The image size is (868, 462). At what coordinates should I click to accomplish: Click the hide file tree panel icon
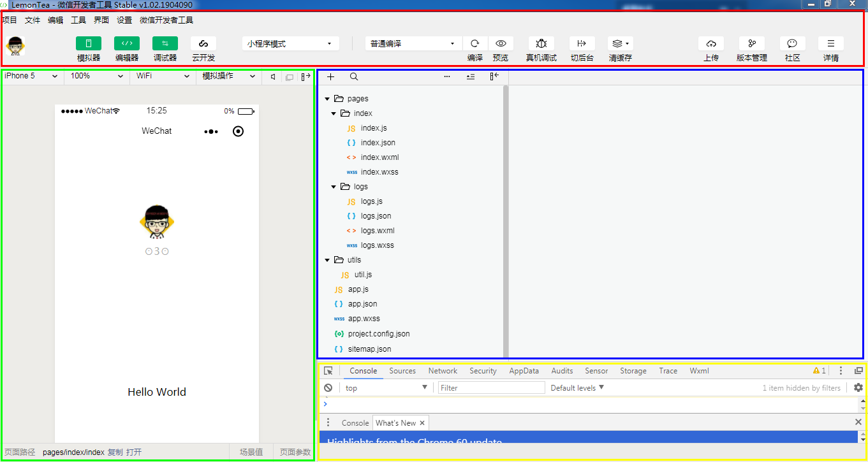494,76
